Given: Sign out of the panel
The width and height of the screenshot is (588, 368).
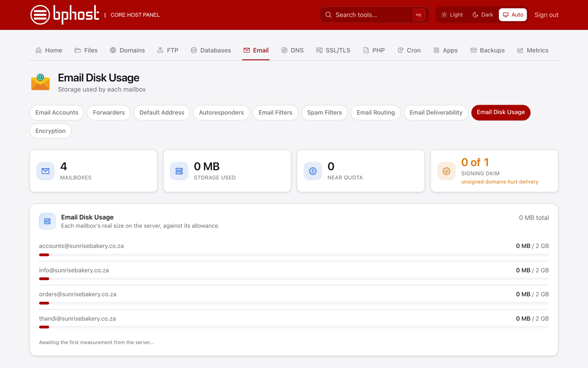Looking at the screenshot, I should pos(546,15).
